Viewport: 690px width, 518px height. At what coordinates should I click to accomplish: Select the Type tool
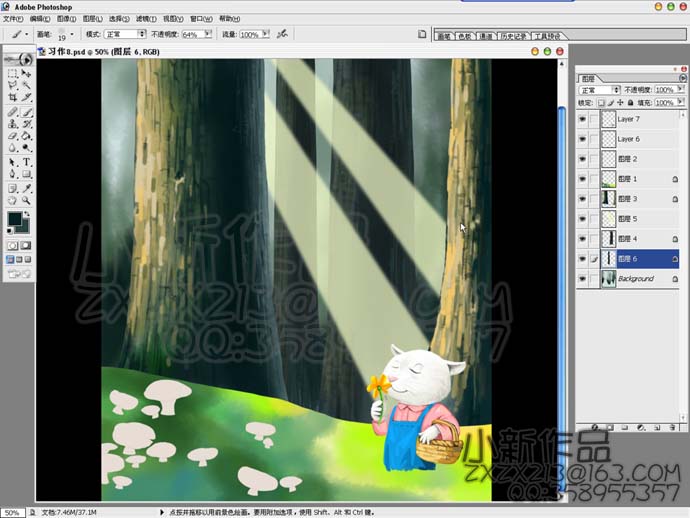(26, 162)
